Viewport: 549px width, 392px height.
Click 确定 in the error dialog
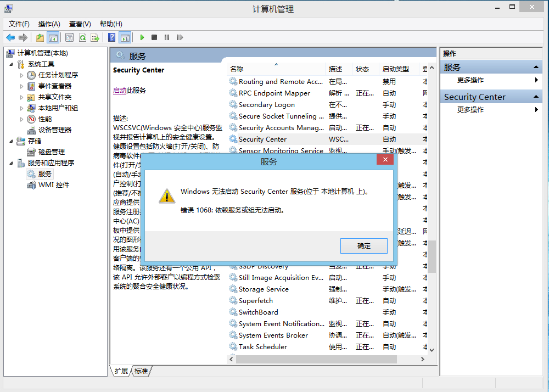[x=364, y=246]
